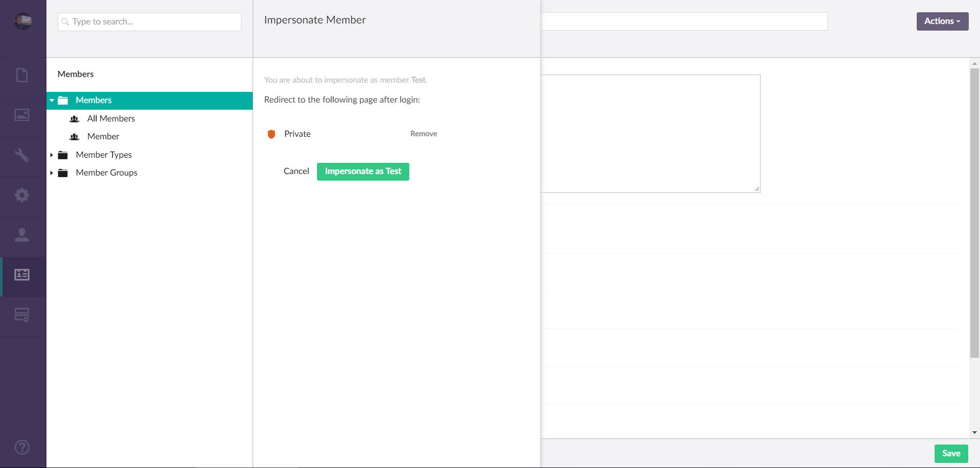The image size is (980, 468).
Task: Open the Settings wrench icon
Action: pos(22,155)
